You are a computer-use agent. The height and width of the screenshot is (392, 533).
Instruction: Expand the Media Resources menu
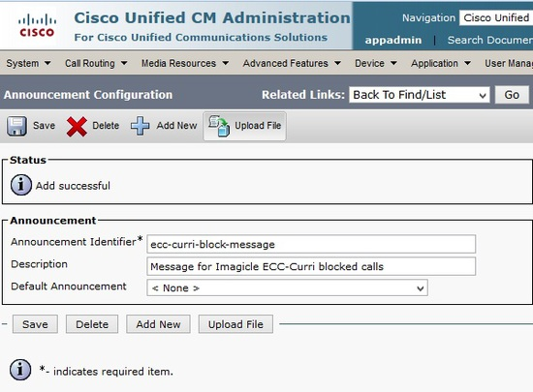[x=185, y=63]
